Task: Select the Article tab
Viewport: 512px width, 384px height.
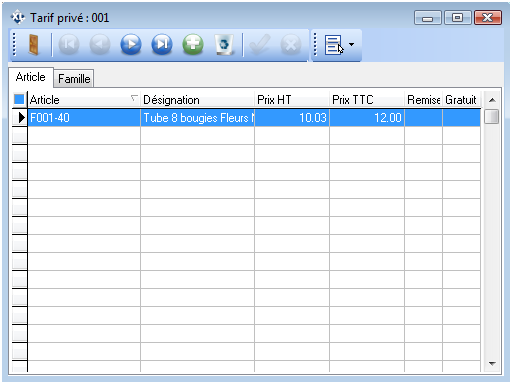Action: tap(31, 77)
